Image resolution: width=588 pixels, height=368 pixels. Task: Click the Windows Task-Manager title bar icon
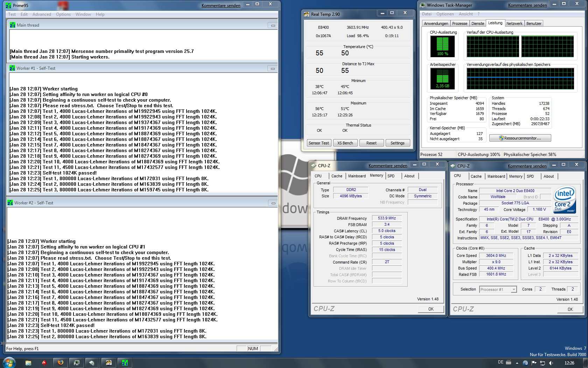[x=422, y=5]
